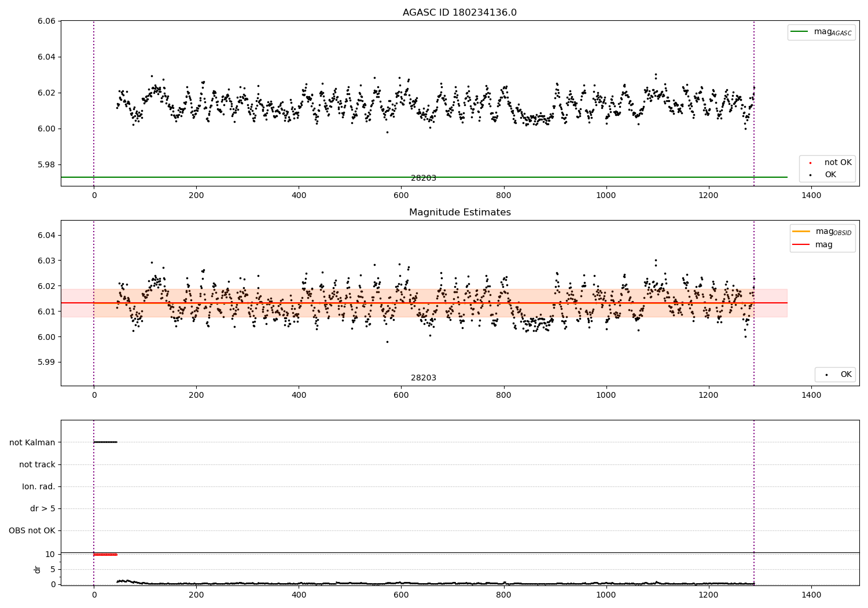This screenshot has height=608, width=868.
Task: Click the 28203 label in the middle plot
Action: click(424, 378)
